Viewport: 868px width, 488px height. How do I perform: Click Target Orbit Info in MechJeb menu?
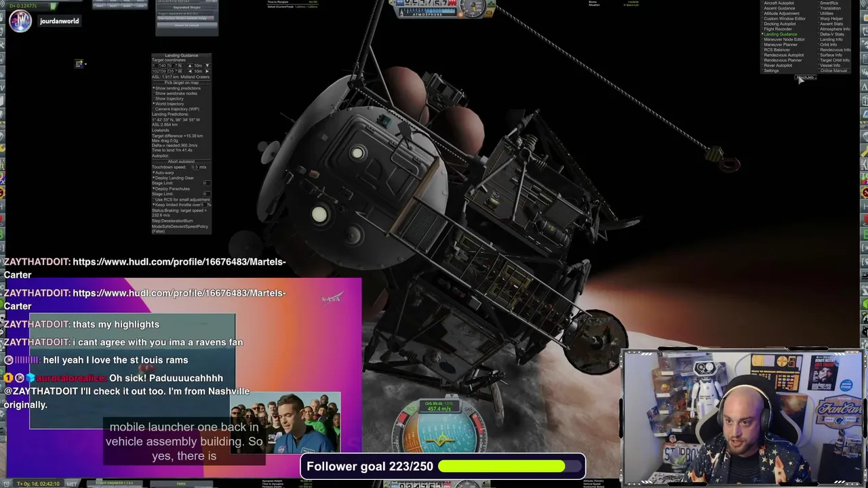point(834,60)
